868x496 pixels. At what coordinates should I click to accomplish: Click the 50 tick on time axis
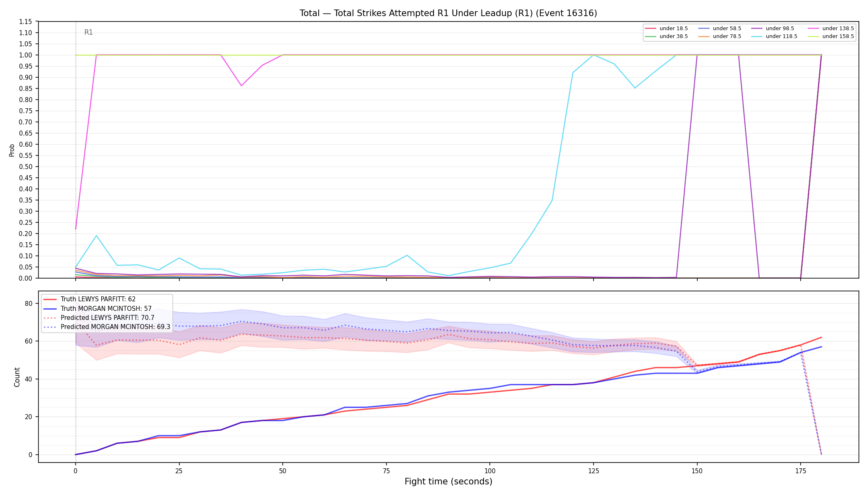click(283, 470)
